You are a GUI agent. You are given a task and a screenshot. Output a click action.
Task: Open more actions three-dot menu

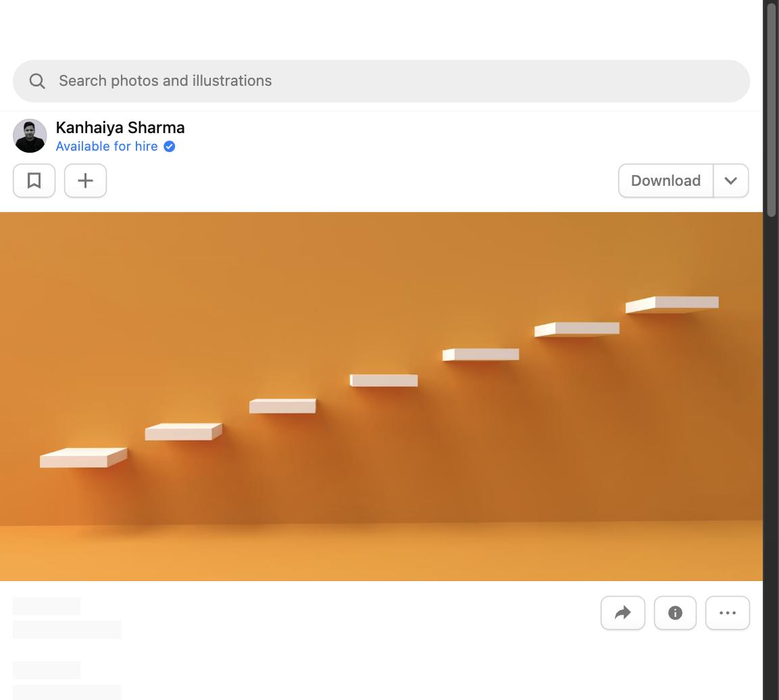(x=728, y=613)
